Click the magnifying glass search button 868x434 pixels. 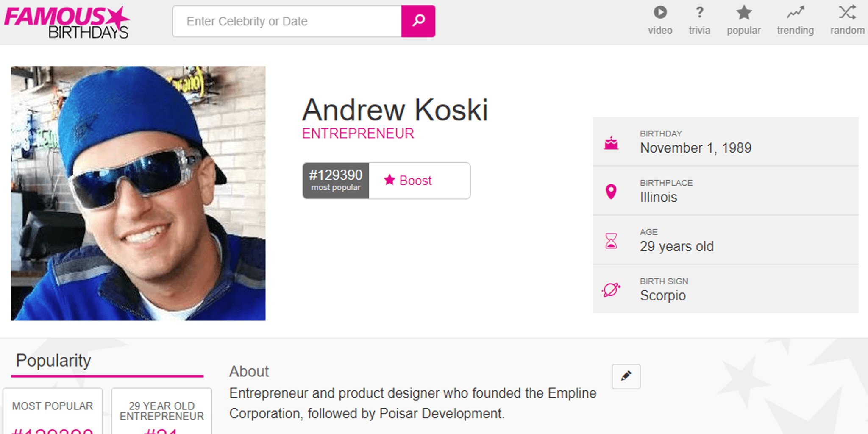coord(418,21)
